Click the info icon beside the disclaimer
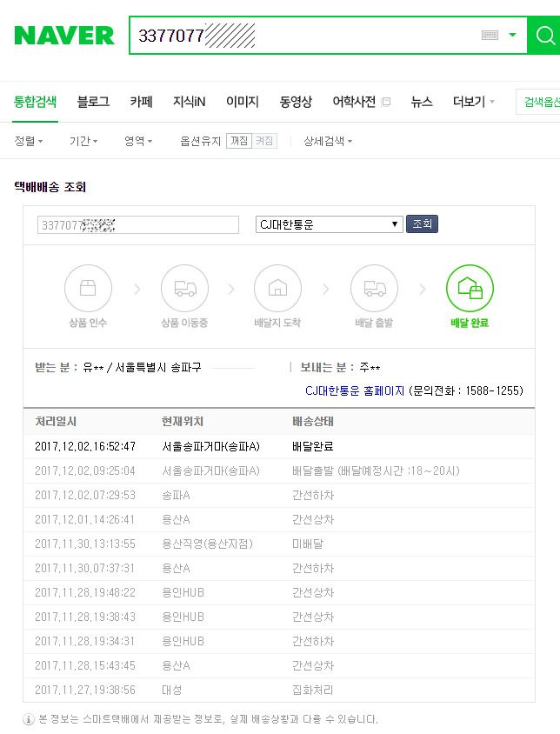 point(29,719)
